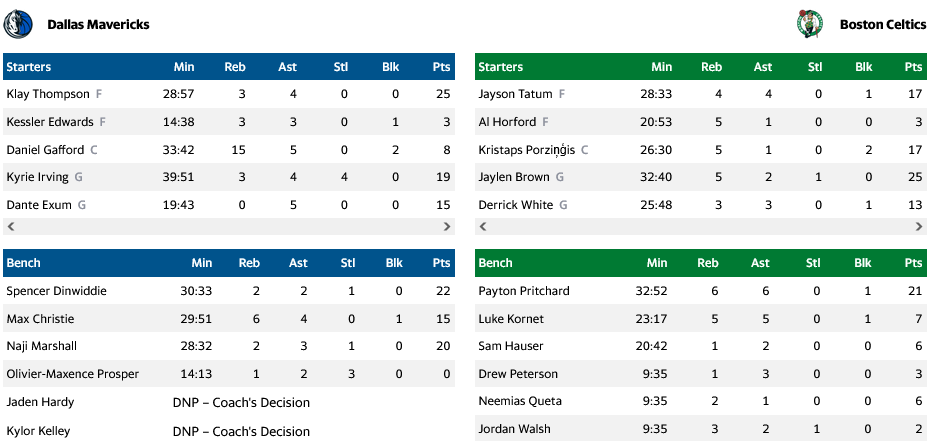
Task: View Kristaps Porziņģis player details
Action: 527,150
